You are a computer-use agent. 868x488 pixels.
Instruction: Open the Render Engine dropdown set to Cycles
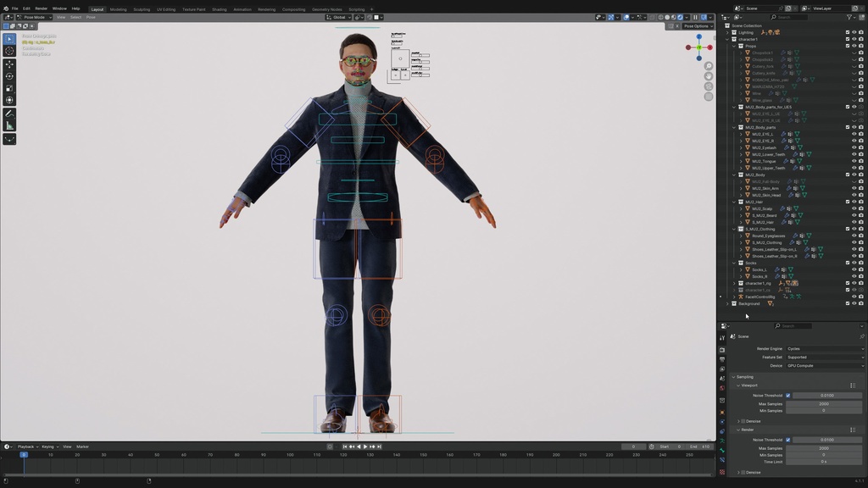(x=824, y=348)
